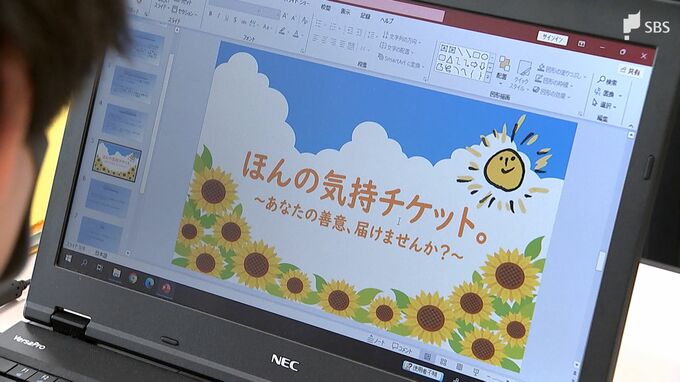This screenshot has width=680, height=382.
Task: Open the ヘルプ help tab
Action: (x=386, y=20)
